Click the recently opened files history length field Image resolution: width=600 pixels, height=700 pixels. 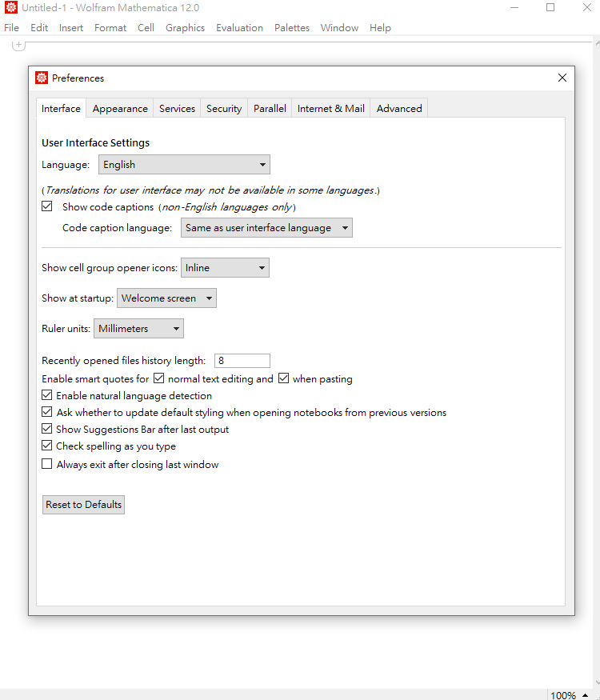point(242,361)
